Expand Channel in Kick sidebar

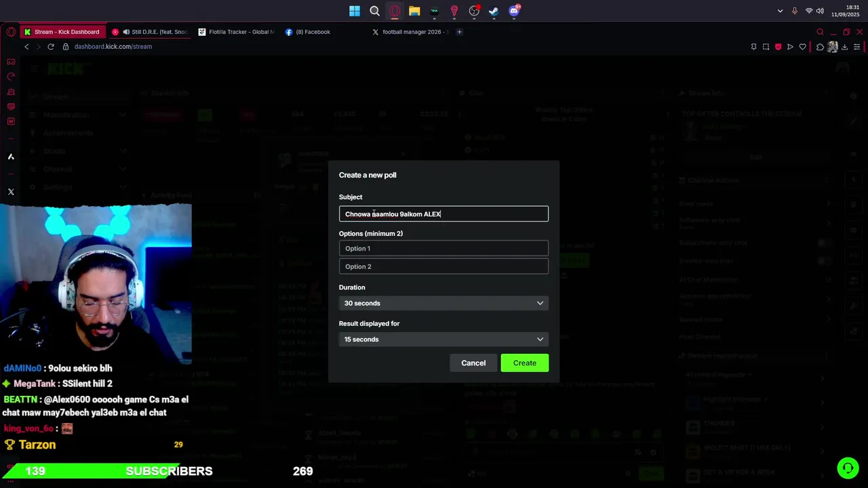[x=123, y=169]
